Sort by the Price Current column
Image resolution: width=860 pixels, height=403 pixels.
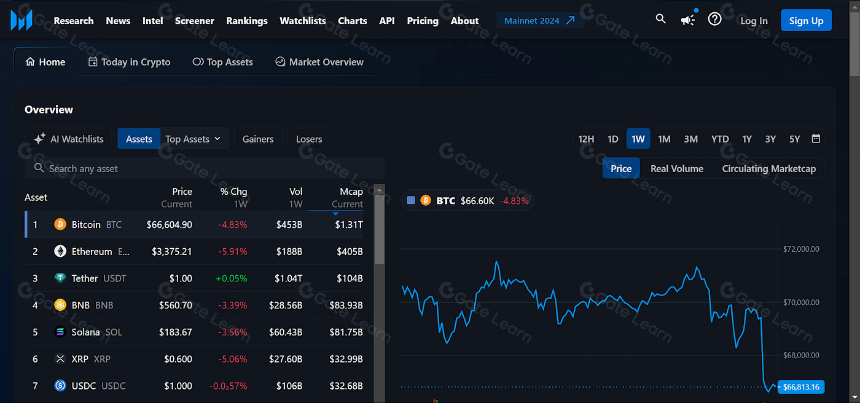(x=177, y=197)
